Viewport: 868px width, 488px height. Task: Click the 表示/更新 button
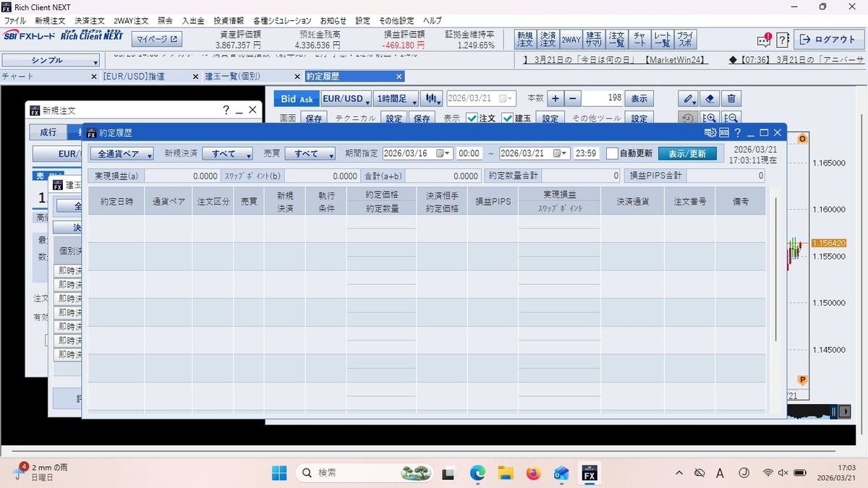click(687, 153)
